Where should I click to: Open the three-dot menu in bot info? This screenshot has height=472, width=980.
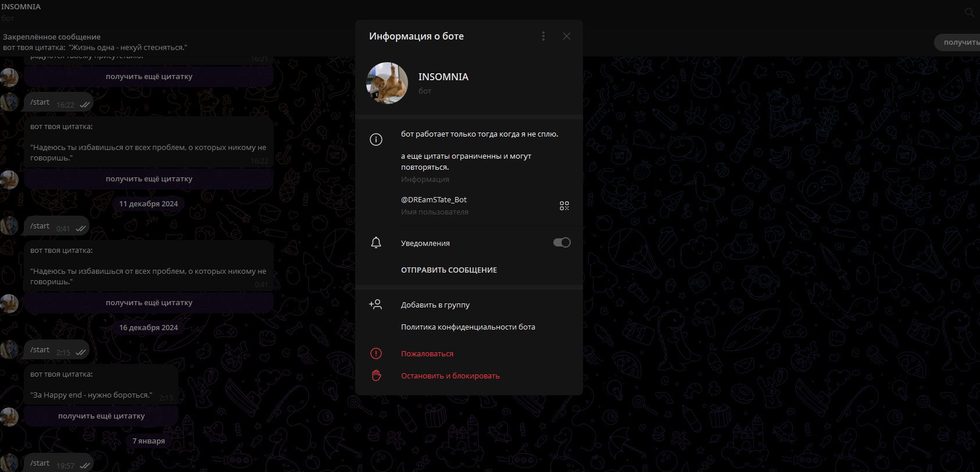click(543, 36)
